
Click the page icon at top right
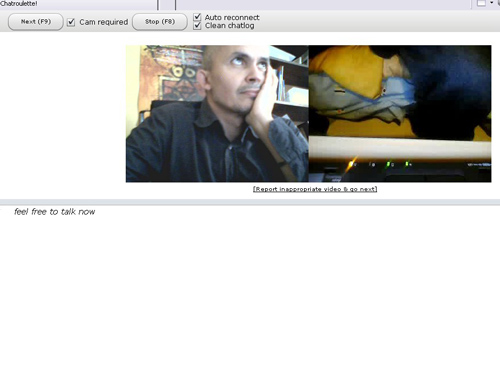coord(481,3)
